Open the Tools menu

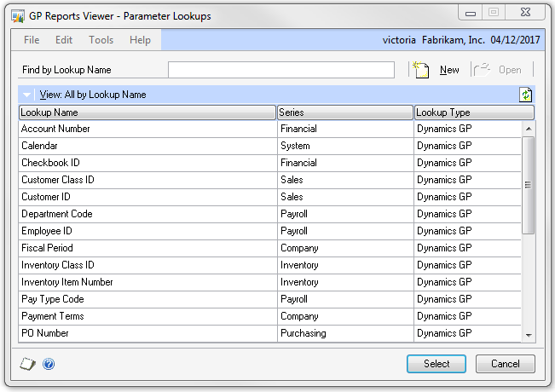[x=101, y=40]
